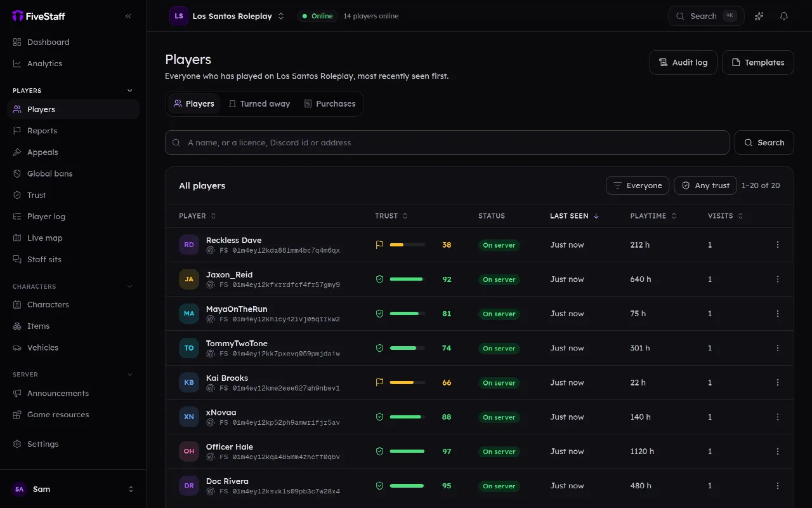Screen dimensions: 812x508
Task: Switch to the Turned away tab
Action: (259, 104)
